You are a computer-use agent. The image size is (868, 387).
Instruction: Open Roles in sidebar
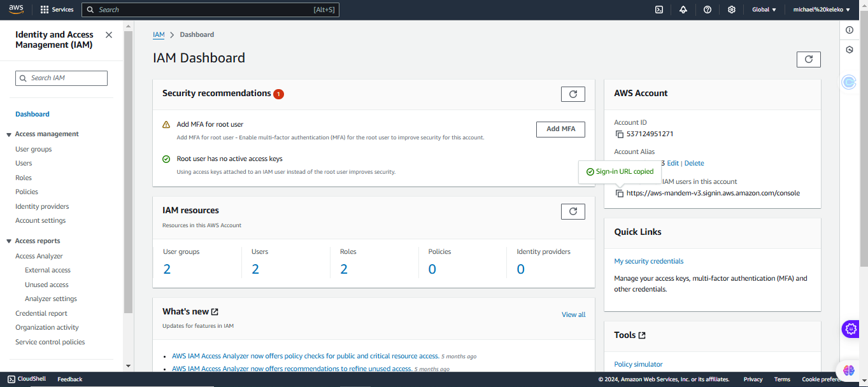click(24, 178)
